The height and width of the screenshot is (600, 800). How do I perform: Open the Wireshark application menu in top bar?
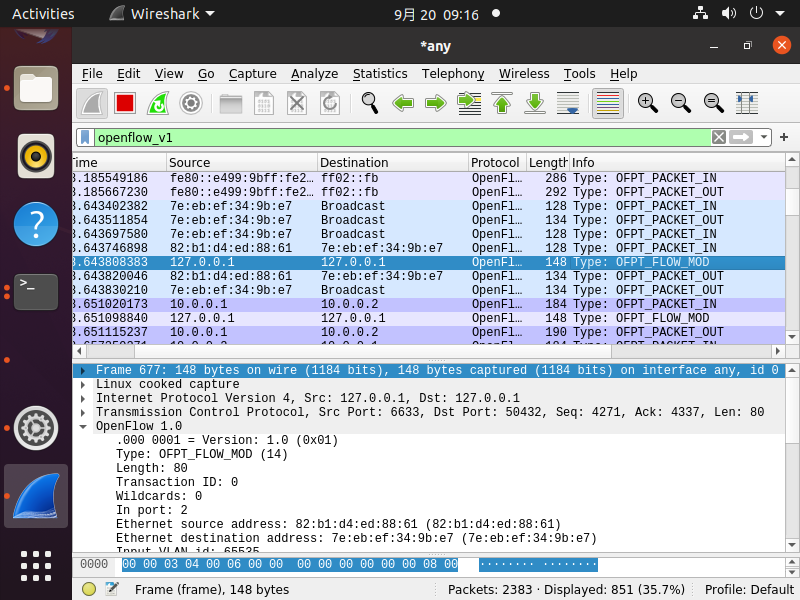tap(162, 14)
